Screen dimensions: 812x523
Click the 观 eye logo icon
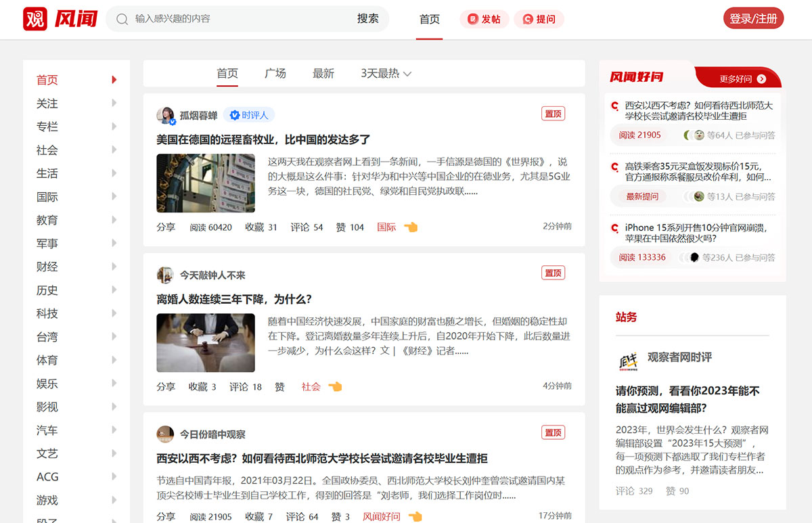[35, 18]
